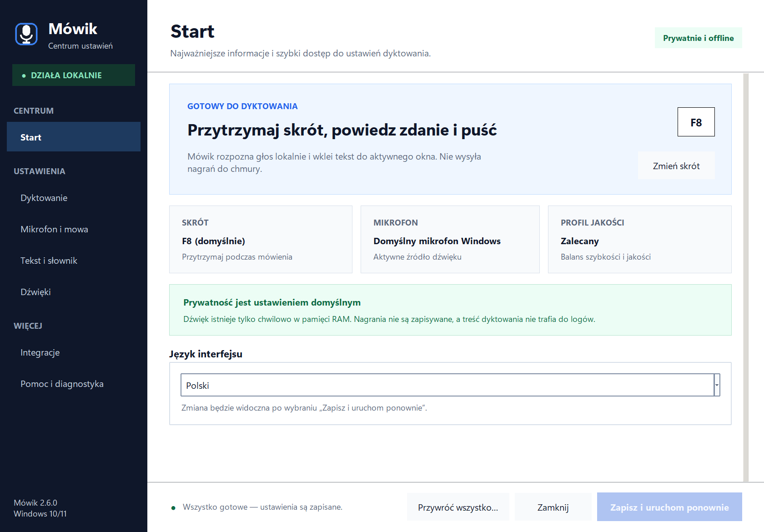The image size is (764, 532).
Task: Click the vertical scrollbar of settings panel
Action: point(746,277)
